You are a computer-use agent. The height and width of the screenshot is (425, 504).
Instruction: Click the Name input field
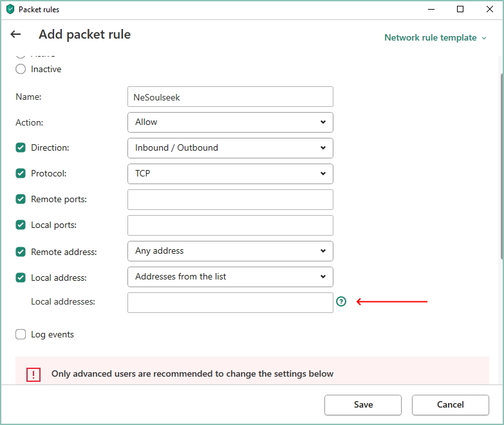(x=230, y=97)
